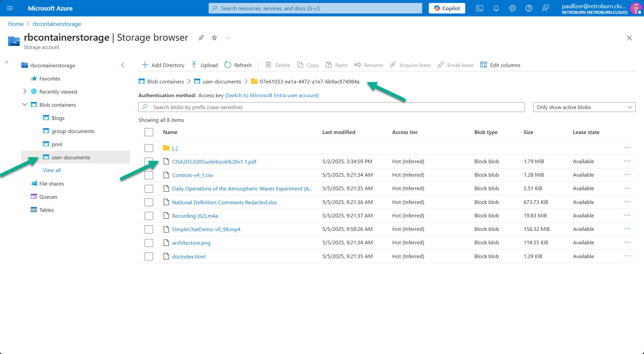Open the Notifications bell icon
644x354 pixels.
pyautogui.click(x=496, y=8)
